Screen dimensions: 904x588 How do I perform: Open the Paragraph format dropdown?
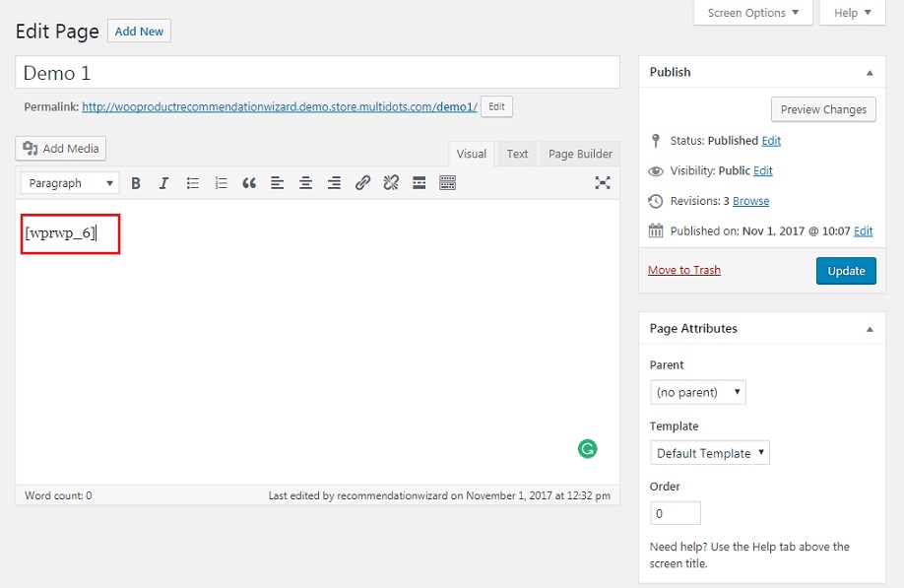(70, 183)
